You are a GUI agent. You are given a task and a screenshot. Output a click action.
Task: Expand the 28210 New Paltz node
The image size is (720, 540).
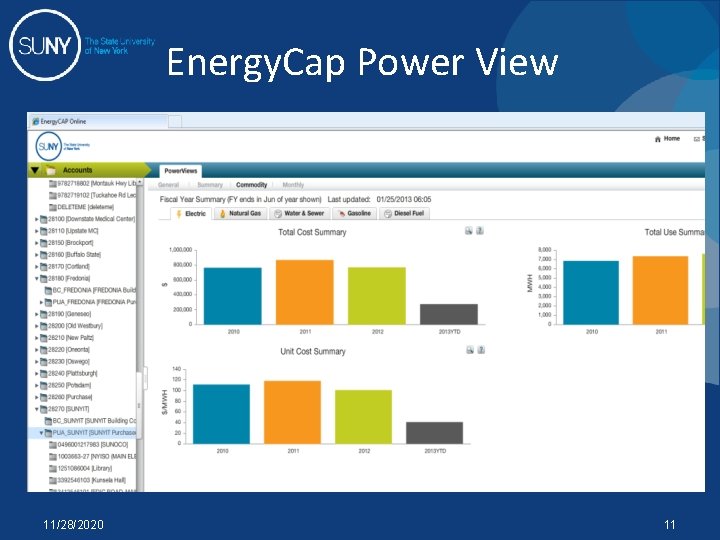point(37,338)
